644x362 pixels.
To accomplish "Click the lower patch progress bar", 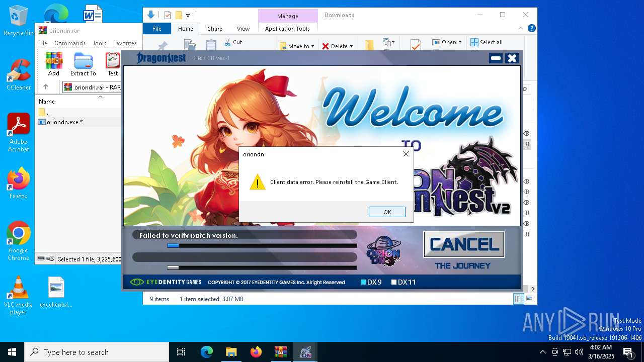I will pos(262,268).
